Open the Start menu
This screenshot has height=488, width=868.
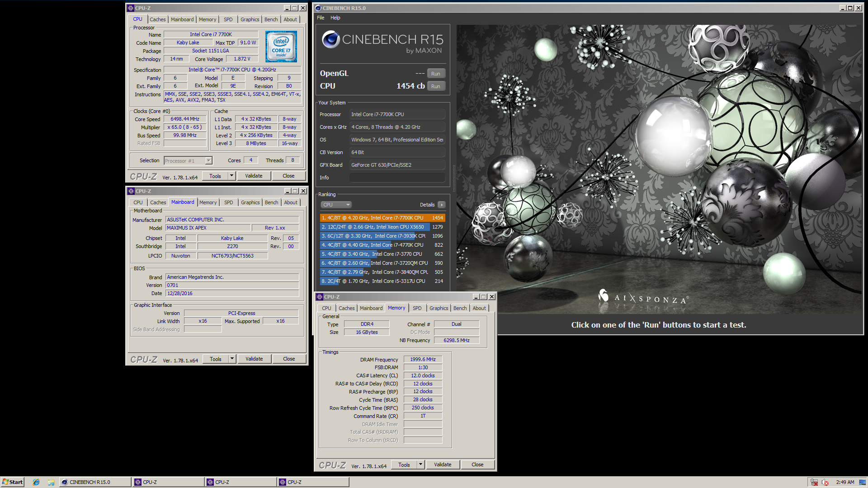(x=13, y=482)
